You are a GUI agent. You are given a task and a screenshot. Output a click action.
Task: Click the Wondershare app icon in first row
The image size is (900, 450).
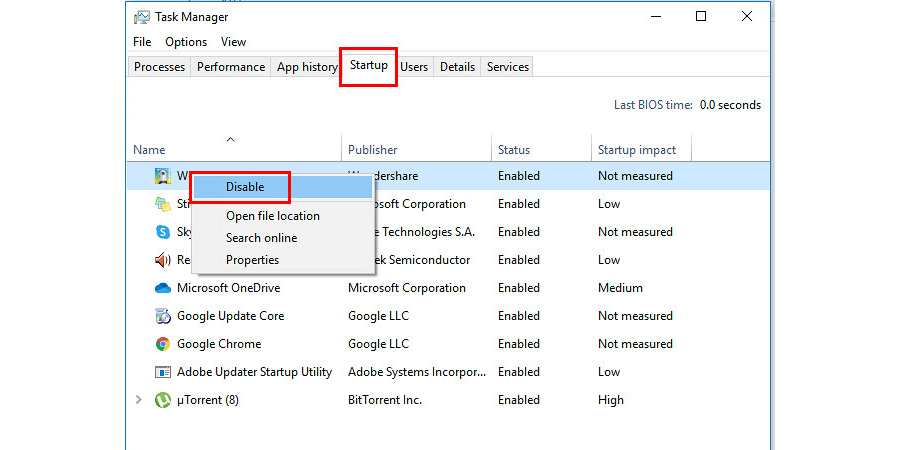point(163,176)
